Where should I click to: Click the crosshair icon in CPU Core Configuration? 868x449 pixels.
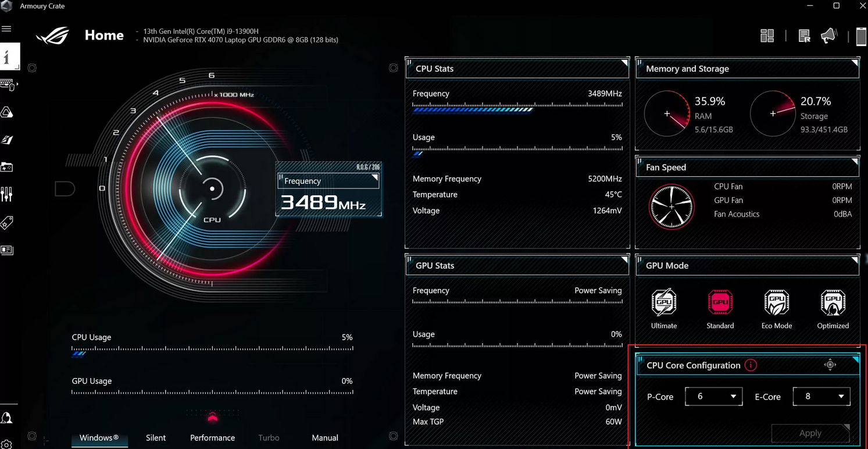click(830, 365)
